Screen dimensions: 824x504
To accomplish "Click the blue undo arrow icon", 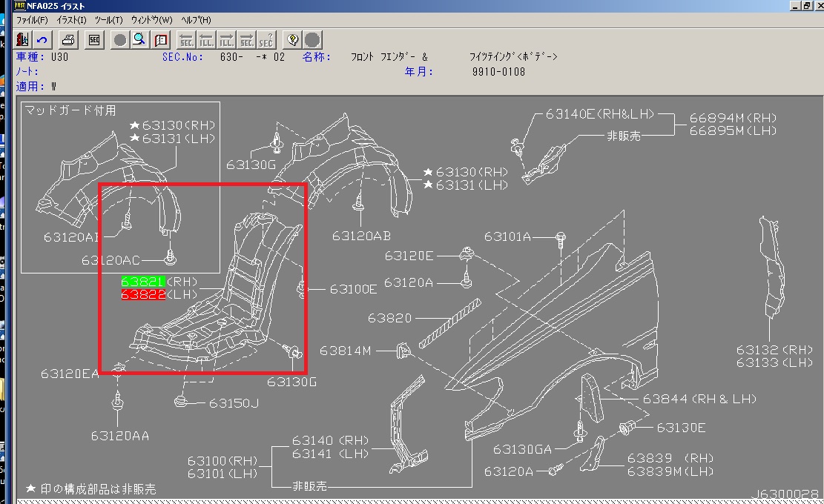I will click(42, 40).
